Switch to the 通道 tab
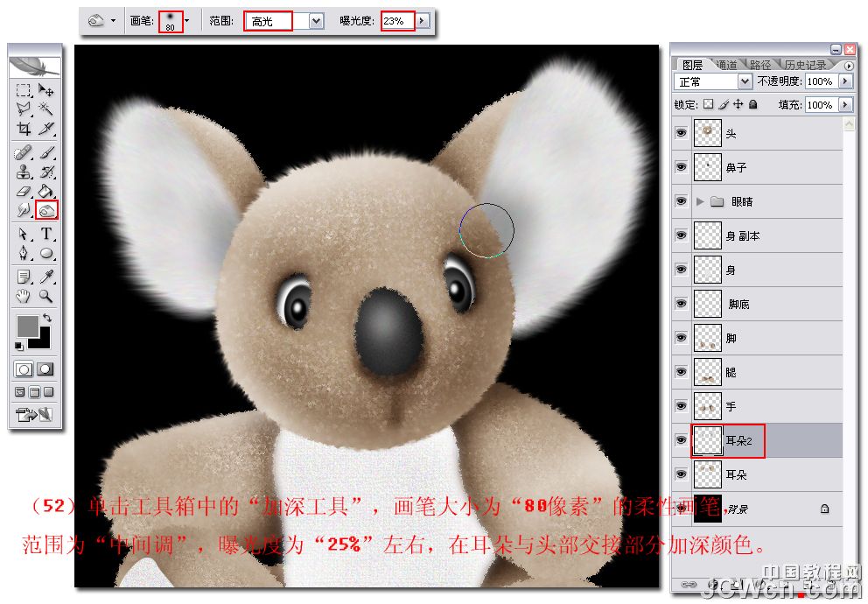Screen dimensions: 868x604 coord(726,65)
